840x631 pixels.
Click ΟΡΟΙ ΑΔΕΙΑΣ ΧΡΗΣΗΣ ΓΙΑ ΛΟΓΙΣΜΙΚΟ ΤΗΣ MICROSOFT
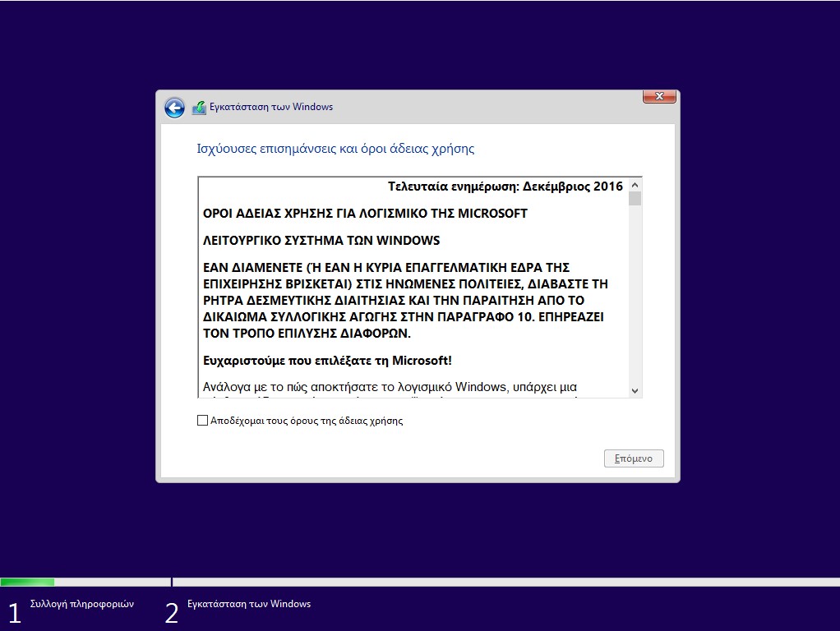365,213
